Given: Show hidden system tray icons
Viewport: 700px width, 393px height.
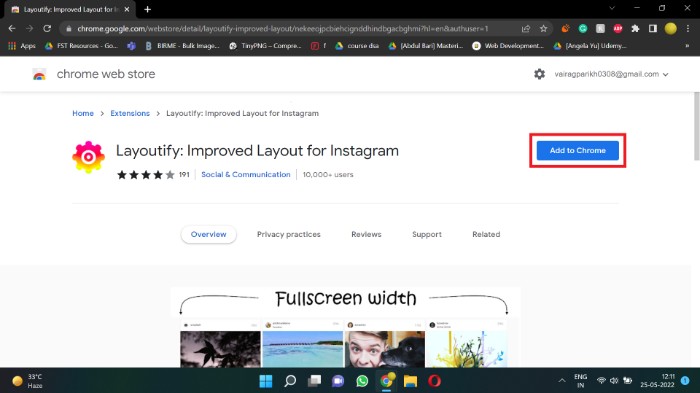Looking at the screenshot, I should click(562, 380).
